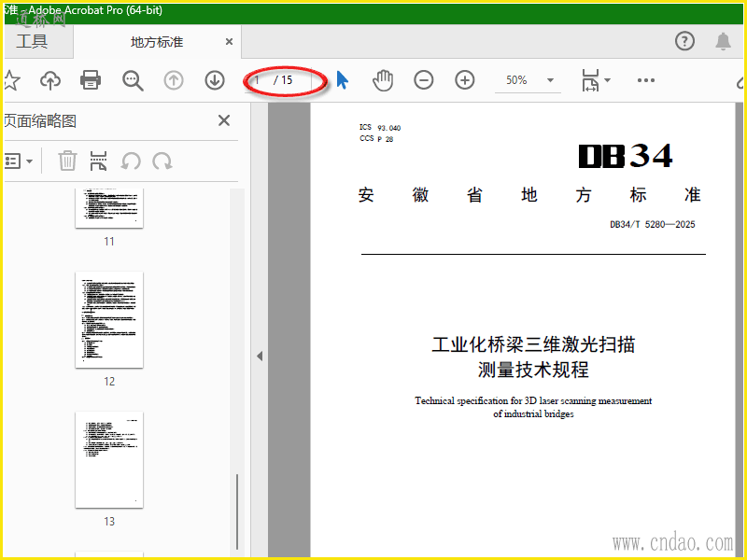Click the 'of industrial bridges' text
The height and width of the screenshot is (560, 747).
[x=533, y=413]
